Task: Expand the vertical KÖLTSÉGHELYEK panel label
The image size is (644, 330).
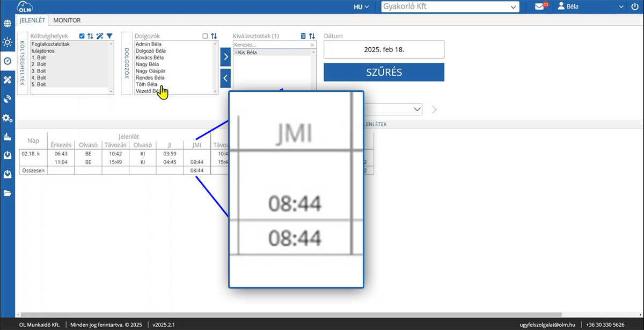Action: pyautogui.click(x=23, y=63)
